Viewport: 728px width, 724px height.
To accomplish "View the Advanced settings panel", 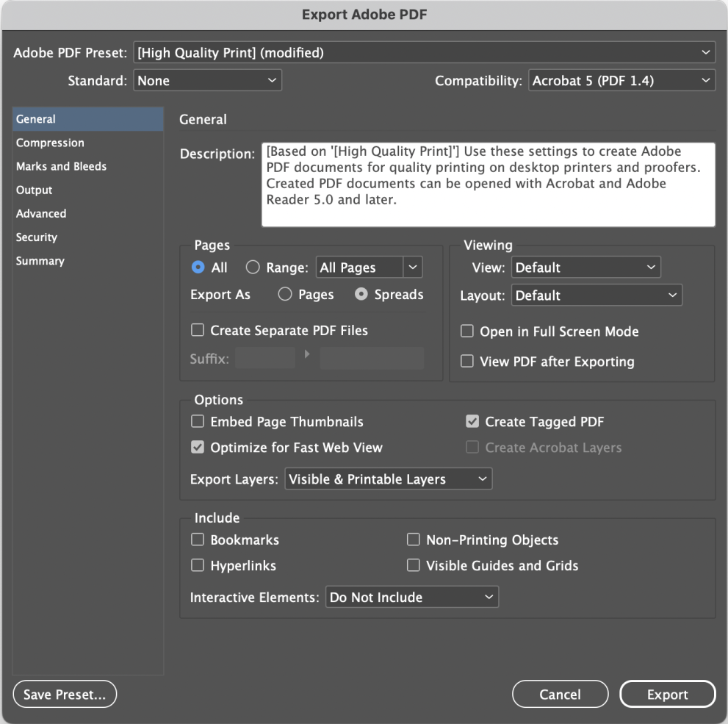I will click(40, 213).
